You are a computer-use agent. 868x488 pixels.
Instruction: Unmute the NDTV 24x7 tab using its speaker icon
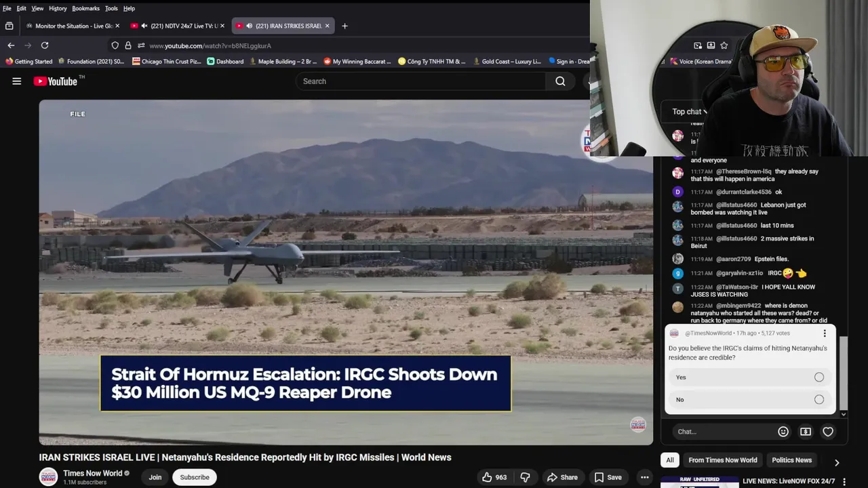point(144,26)
